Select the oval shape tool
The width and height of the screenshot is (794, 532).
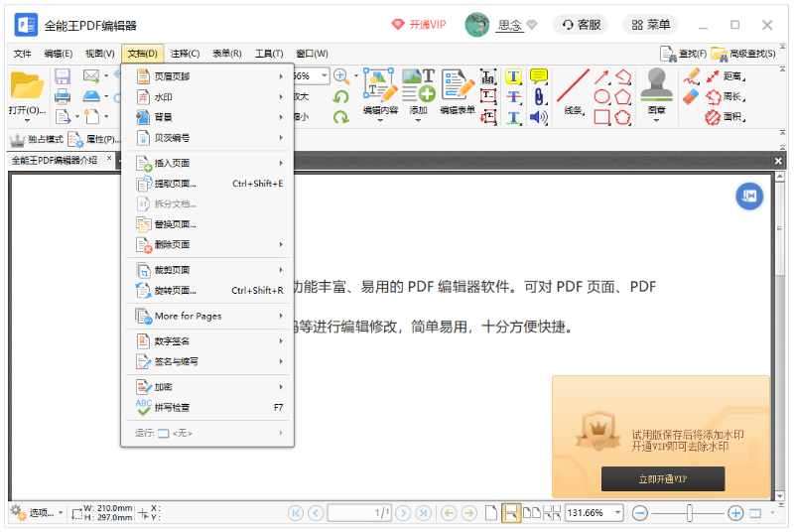coord(601,96)
